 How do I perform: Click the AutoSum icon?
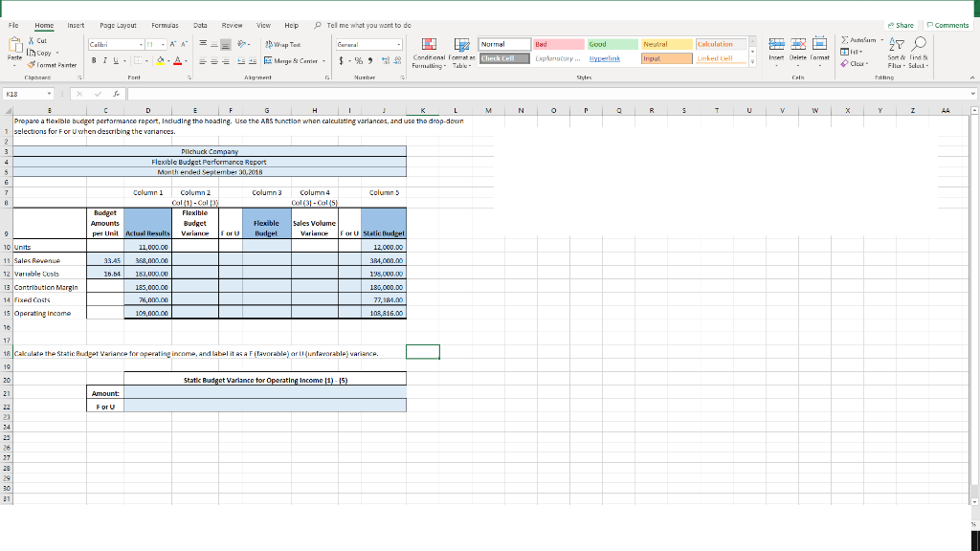[x=847, y=40]
